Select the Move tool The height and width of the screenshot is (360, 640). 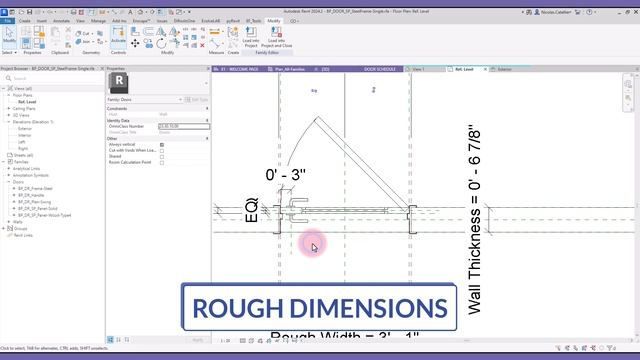coord(135,43)
